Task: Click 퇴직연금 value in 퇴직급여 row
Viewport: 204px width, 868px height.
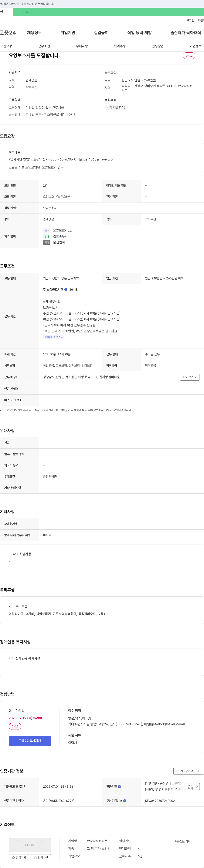Action: [150, 365]
